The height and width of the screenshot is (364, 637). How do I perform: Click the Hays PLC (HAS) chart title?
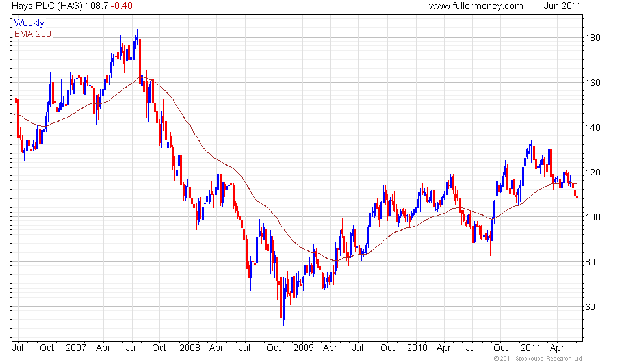click(47, 6)
